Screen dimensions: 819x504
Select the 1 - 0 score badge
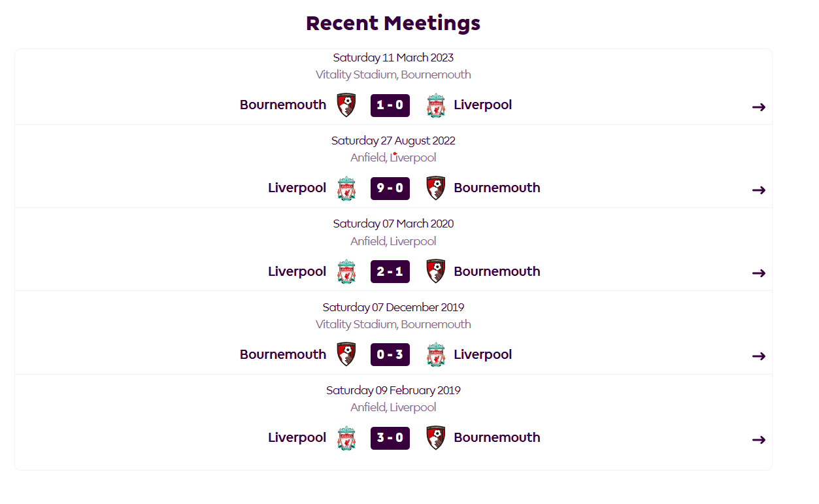tap(390, 105)
